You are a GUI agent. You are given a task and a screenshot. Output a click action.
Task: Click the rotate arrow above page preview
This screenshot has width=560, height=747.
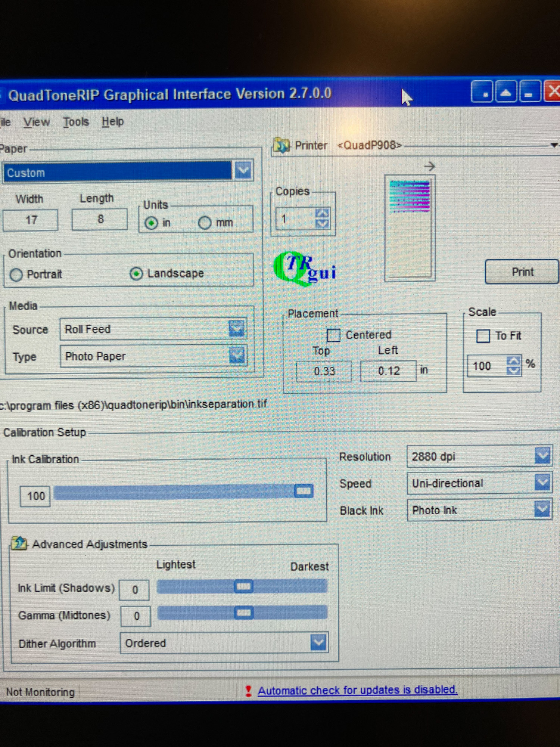[x=430, y=167]
